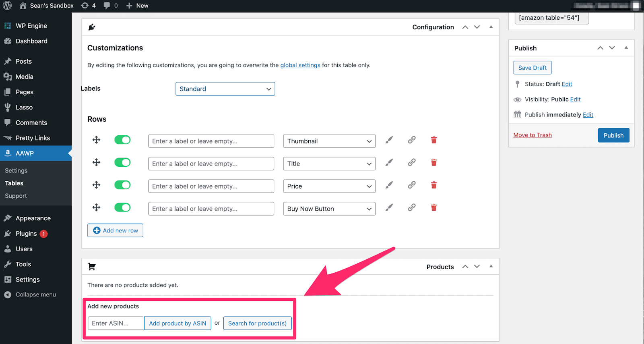644x344 pixels.
Task: Edit the Publish immediately schedule link
Action: click(588, 115)
